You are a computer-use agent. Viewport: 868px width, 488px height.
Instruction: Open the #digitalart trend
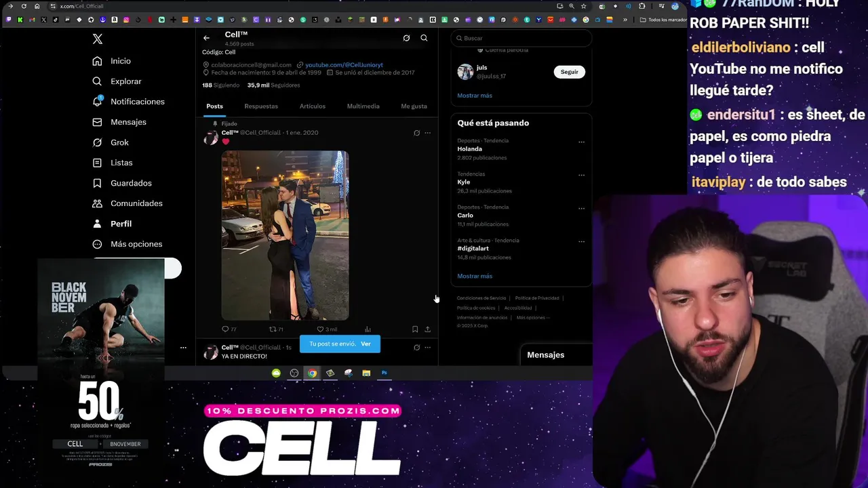pyautogui.click(x=473, y=249)
